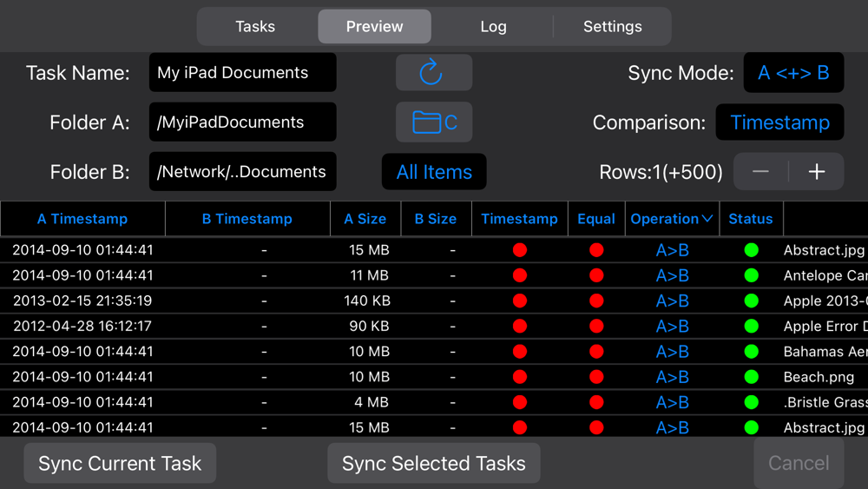Click green status dot for Beach.png
868x489 pixels.
751,377
